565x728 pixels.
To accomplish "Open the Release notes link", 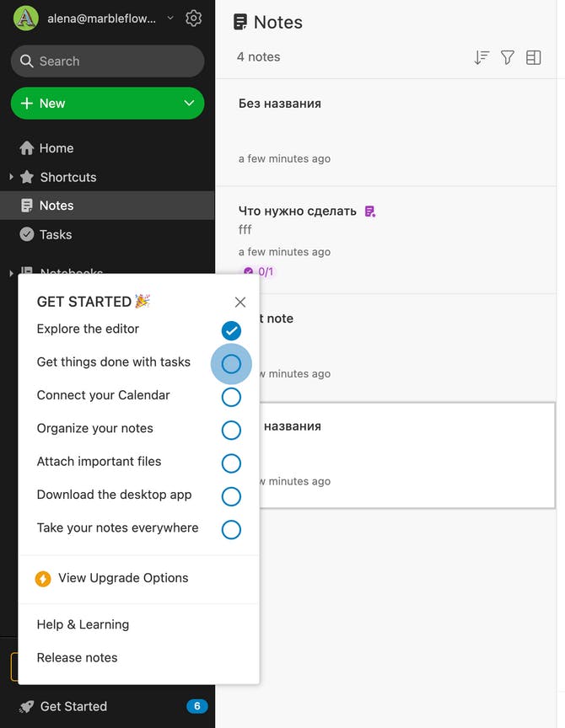I will [x=77, y=657].
